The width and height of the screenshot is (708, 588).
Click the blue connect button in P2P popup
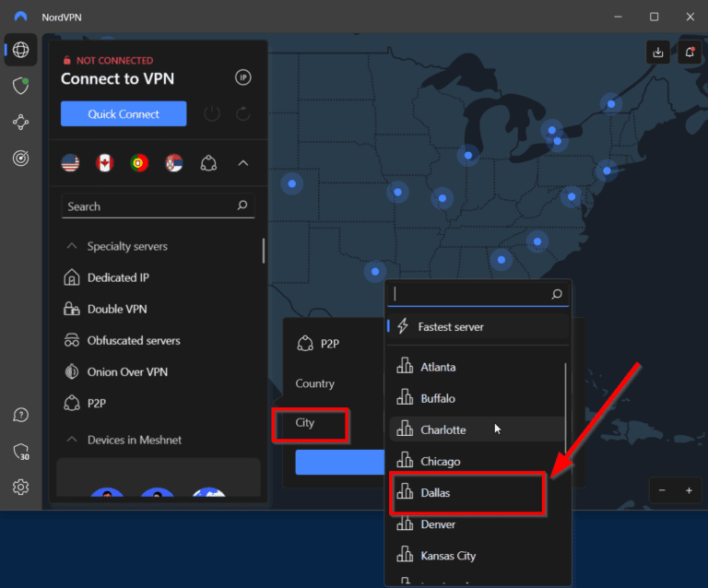pyautogui.click(x=339, y=462)
